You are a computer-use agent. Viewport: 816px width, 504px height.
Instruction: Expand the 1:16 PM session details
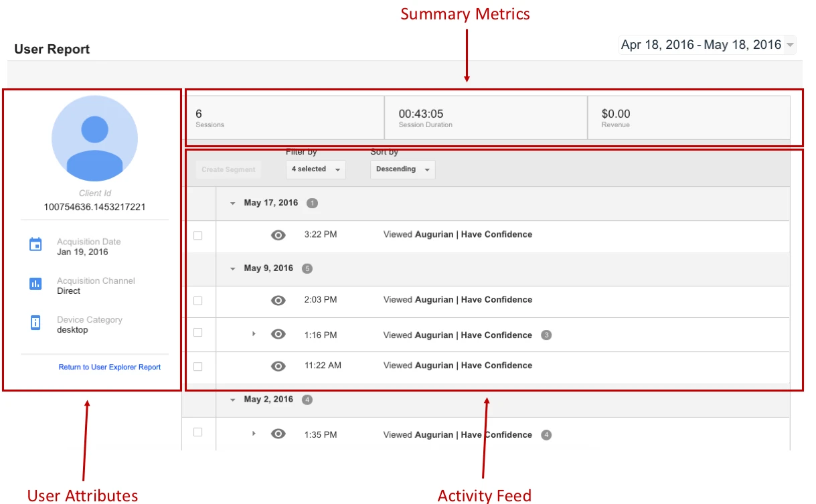[x=254, y=333]
